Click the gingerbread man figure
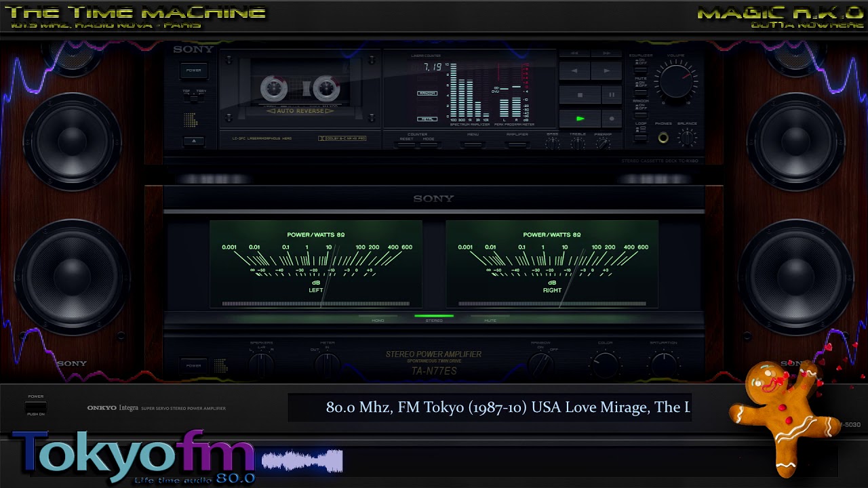 tap(787, 418)
